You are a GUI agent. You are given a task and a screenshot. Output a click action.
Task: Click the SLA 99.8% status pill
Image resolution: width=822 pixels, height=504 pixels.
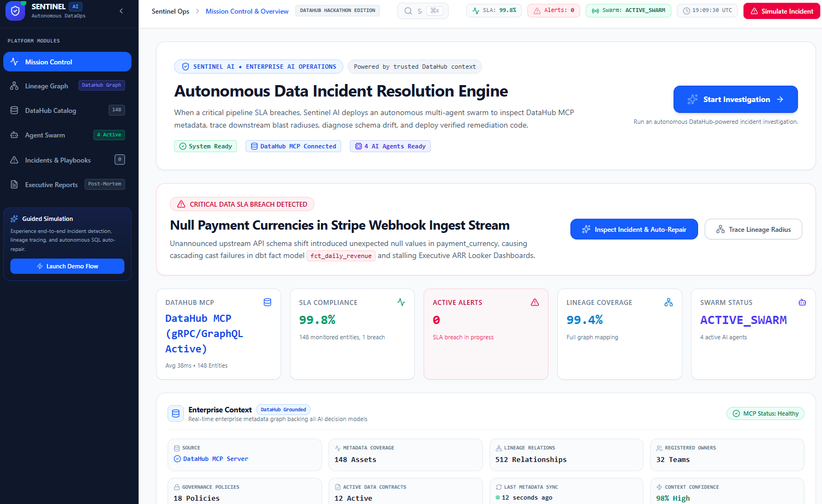pos(494,10)
